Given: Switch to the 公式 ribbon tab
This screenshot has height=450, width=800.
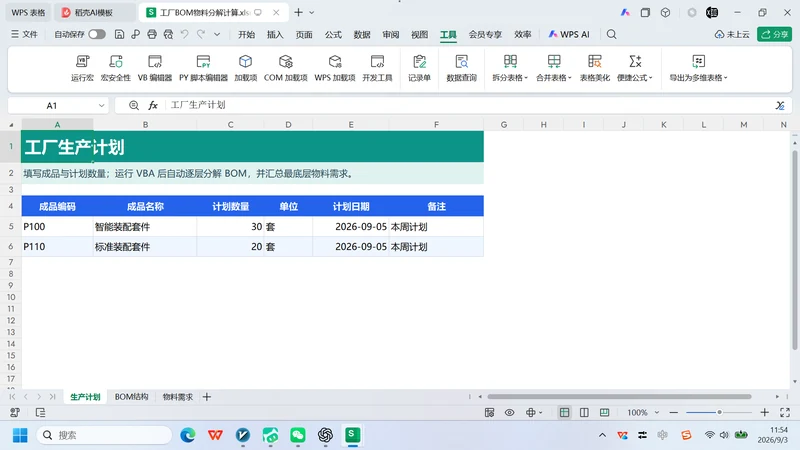Looking at the screenshot, I should [333, 34].
